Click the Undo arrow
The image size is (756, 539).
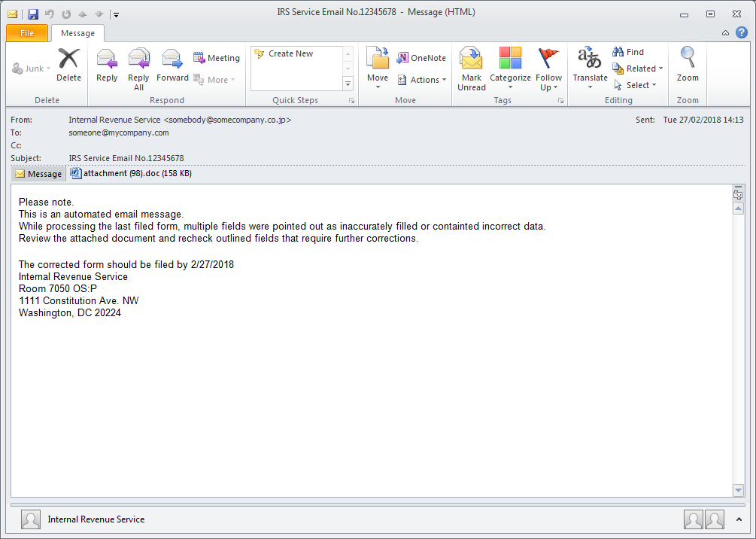click(49, 14)
